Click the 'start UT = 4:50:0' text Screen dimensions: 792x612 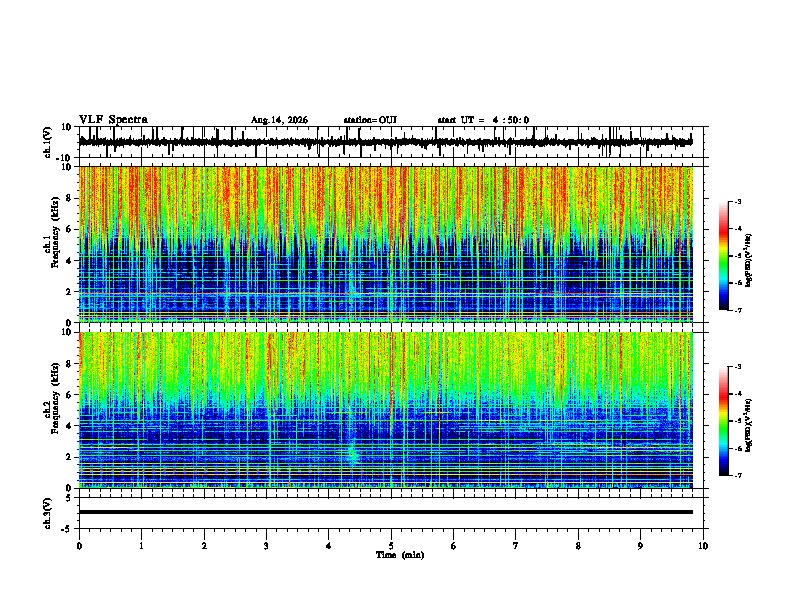483,120
